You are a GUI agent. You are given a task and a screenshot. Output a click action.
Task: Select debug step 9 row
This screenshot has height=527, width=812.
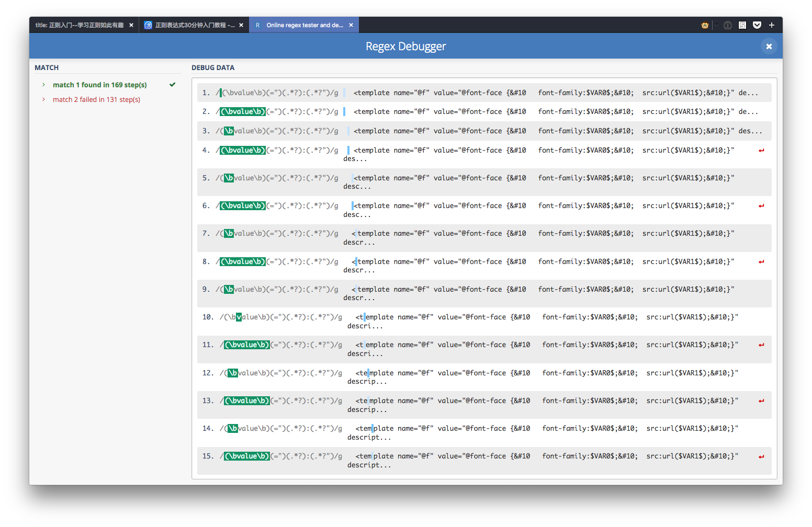click(x=484, y=294)
